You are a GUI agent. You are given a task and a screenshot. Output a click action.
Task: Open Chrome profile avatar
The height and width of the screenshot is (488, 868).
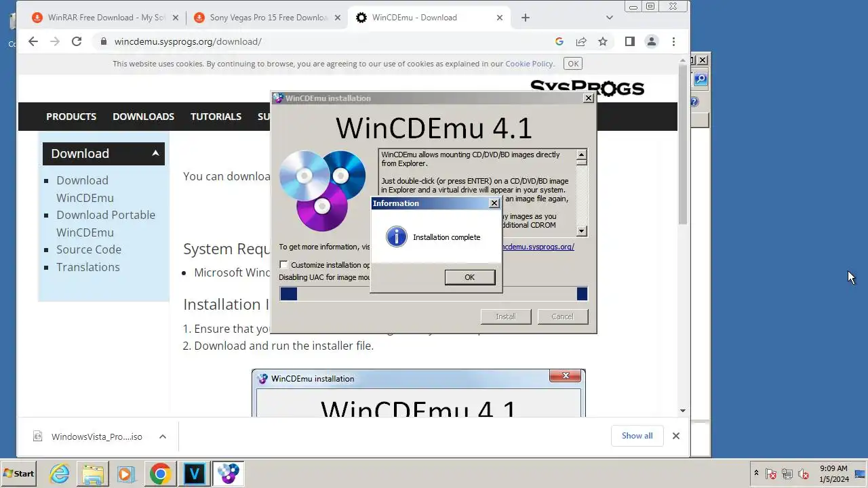[x=652, y=41]
